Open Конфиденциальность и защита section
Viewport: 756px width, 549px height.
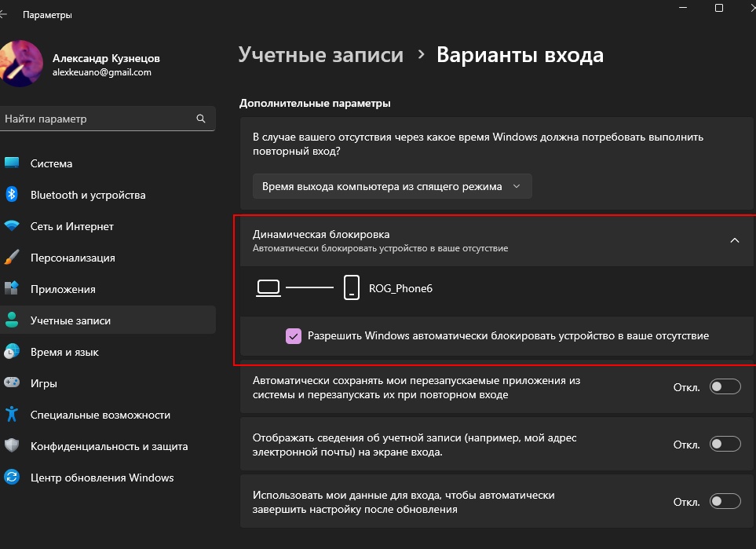tap(108, 446)
